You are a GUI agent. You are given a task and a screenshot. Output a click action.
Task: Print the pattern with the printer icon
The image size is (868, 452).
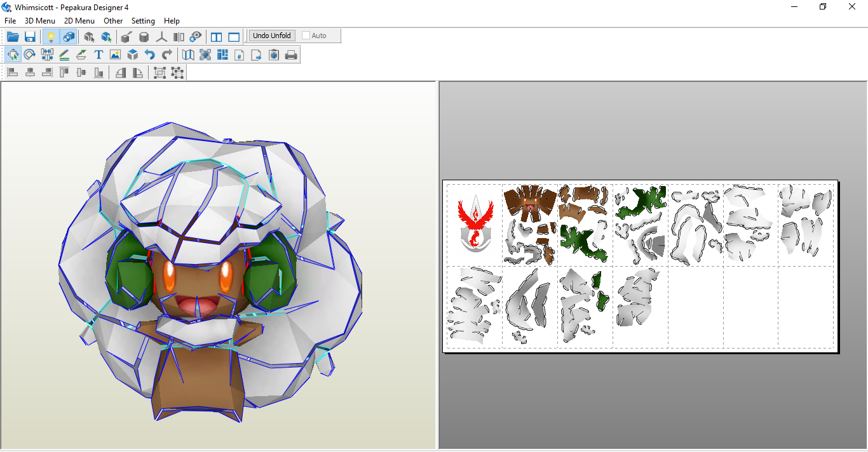coord(291,55)
